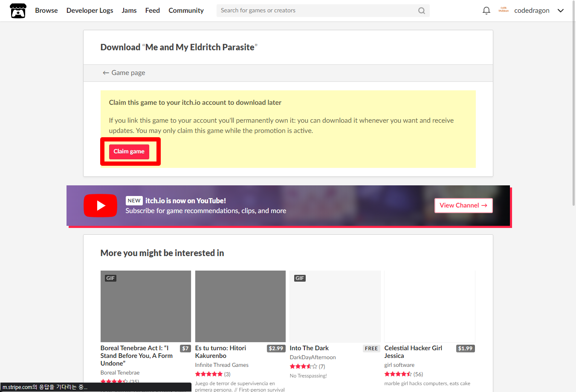The image size is (576, 392).
Task: Visit DarkDayAfternoon creator page
Action: pos(313,357)
